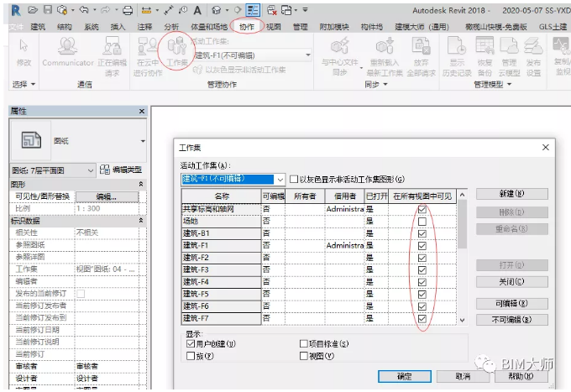Check the 族 display checkbox

191,356
